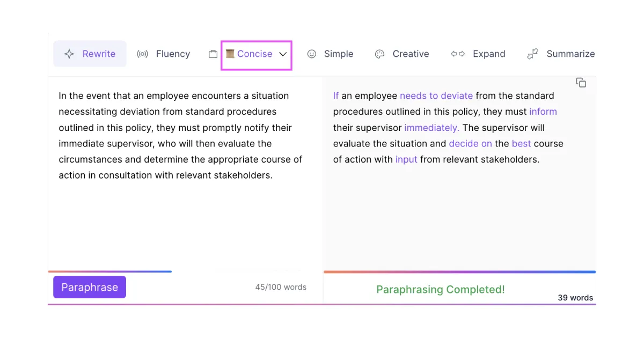Viewport: 644px width, 338px height.
Task: Open the Summarize mode
Action: coord(561,54)
